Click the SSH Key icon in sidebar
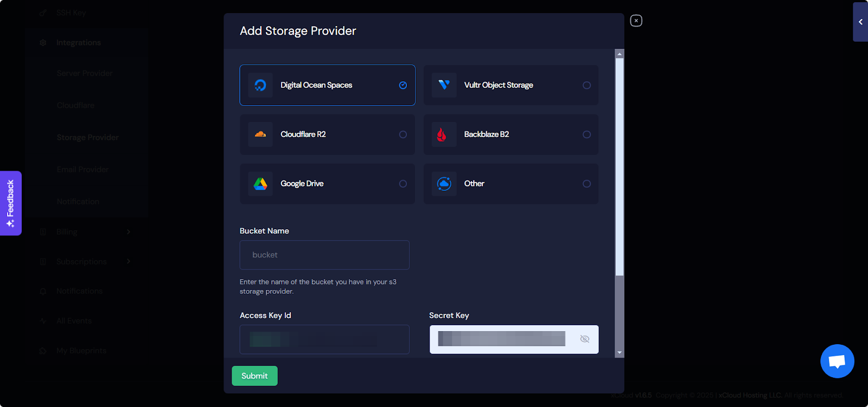Viewport: 868px width, 407px height. [x=43, y=12]
